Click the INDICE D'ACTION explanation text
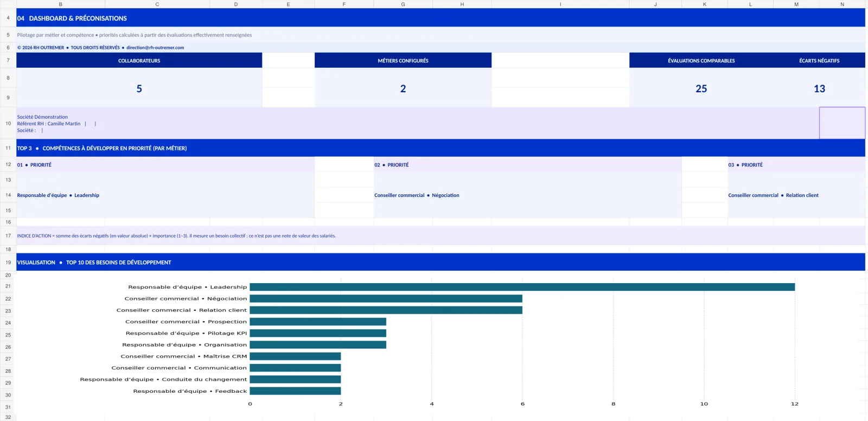The height and width of the screenshot is (421, 868). click(x=176, y=236)
